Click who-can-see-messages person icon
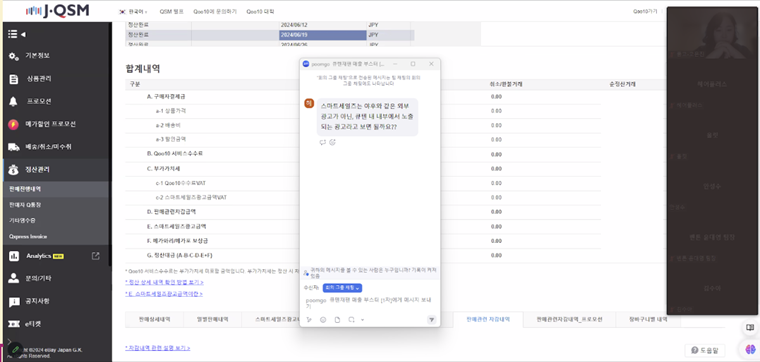Screen dimensions: 760x362 (306, 273)
